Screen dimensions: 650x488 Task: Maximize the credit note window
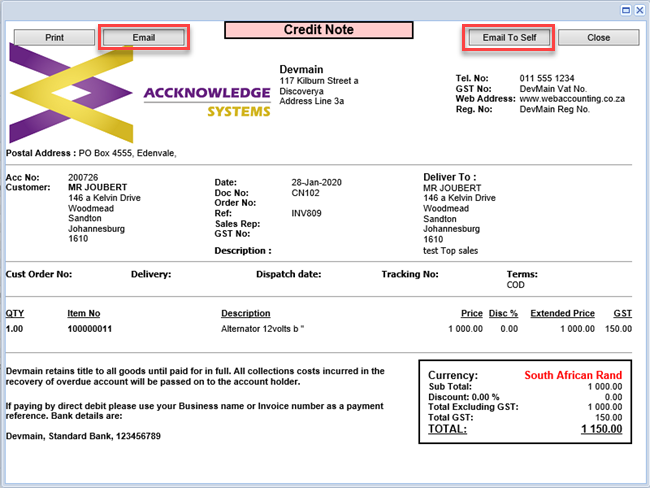click(626, 9)
